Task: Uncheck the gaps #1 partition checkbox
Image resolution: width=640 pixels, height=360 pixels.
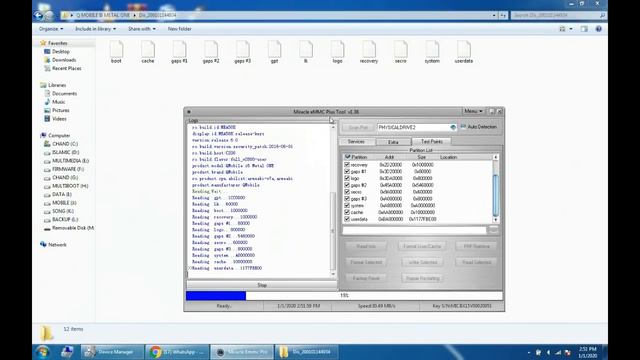Action: click(347, 171)
